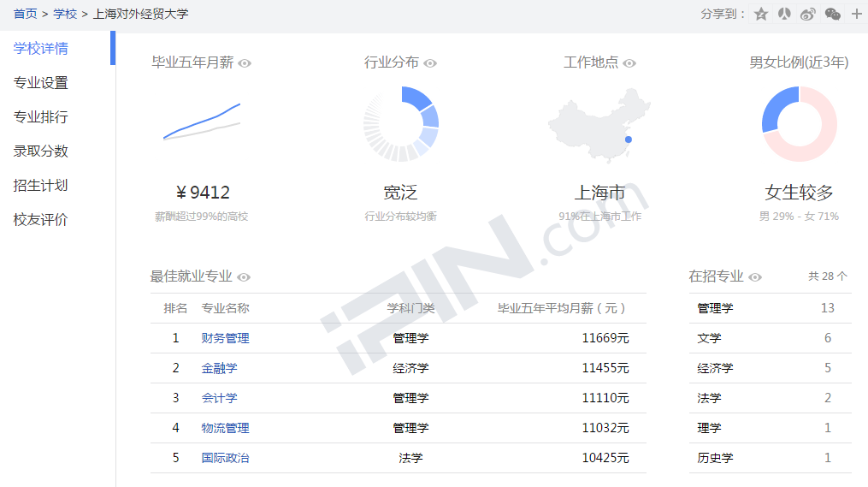868x487 pixels.
Task: Open 专业排行 sidebar tab
Action: click(41, 117)
